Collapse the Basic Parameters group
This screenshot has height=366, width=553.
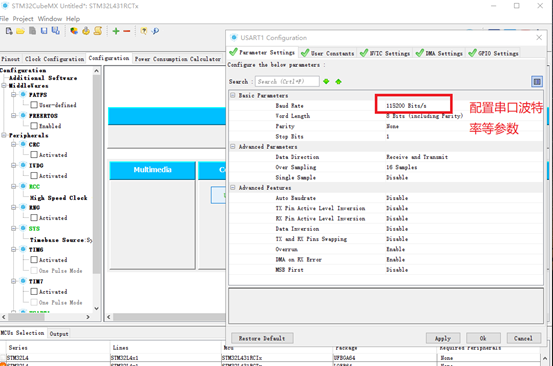tap(233, 95)
